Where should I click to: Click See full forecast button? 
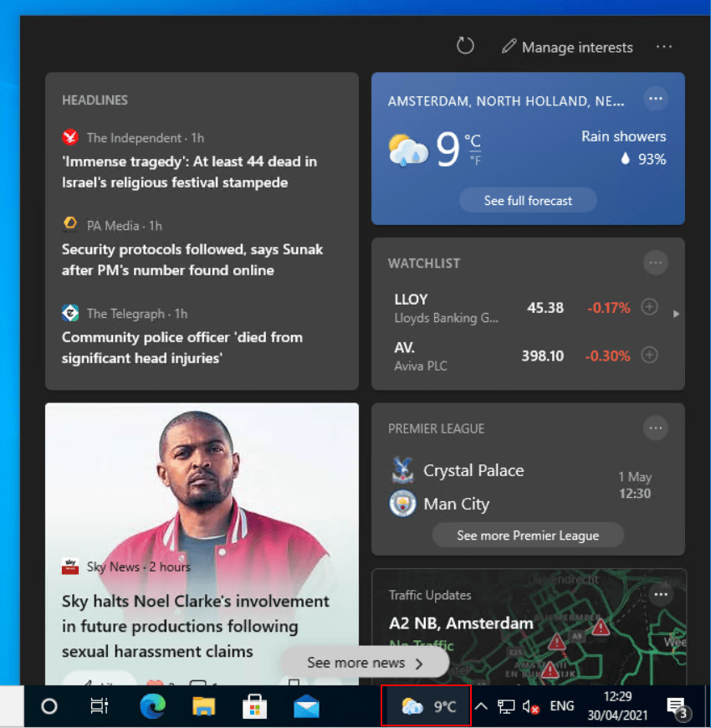point(528,201)
